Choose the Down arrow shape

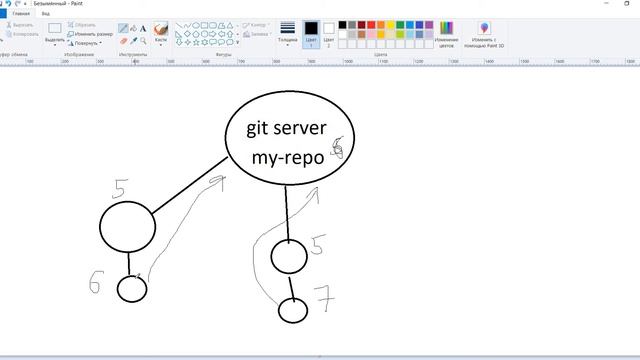click(x=179, y=42)
